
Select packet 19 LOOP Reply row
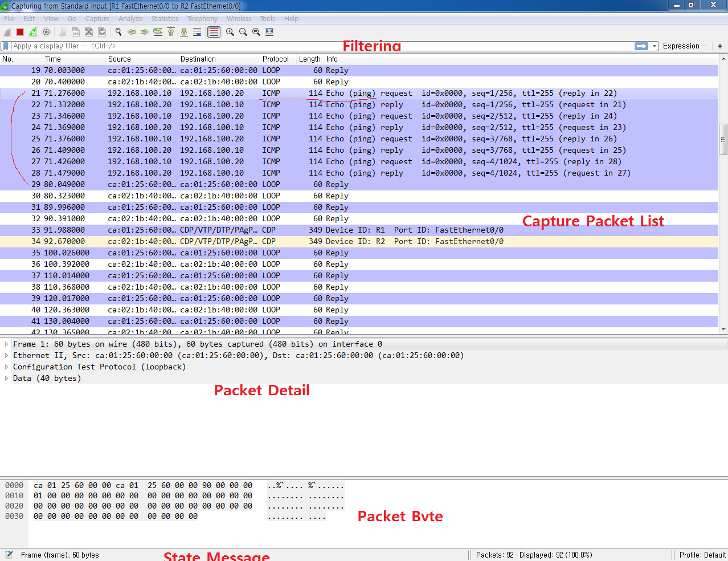click(x=359, y=71)
